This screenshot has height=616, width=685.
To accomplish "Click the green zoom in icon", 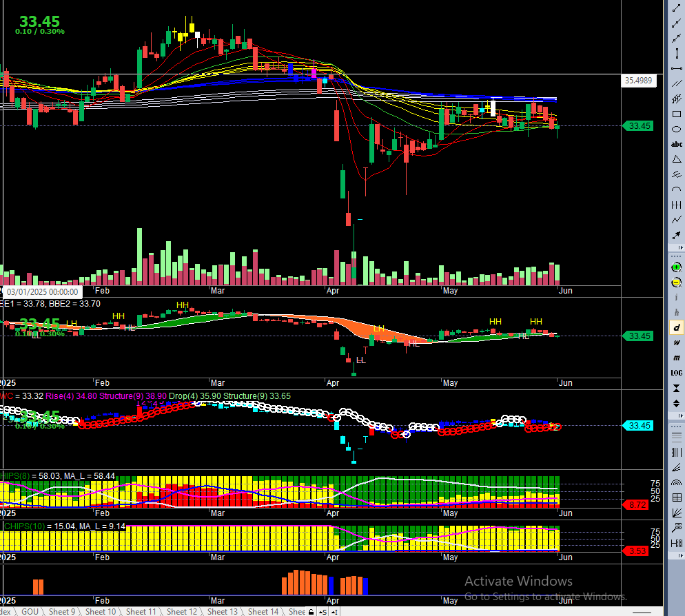I will 676,267.
